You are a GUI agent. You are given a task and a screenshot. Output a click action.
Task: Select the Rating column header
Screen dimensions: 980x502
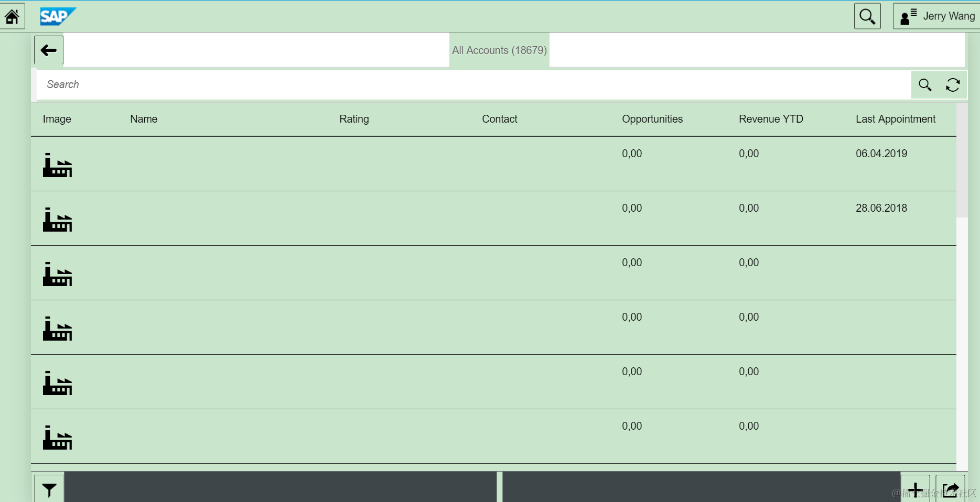(x=354, y=119)
